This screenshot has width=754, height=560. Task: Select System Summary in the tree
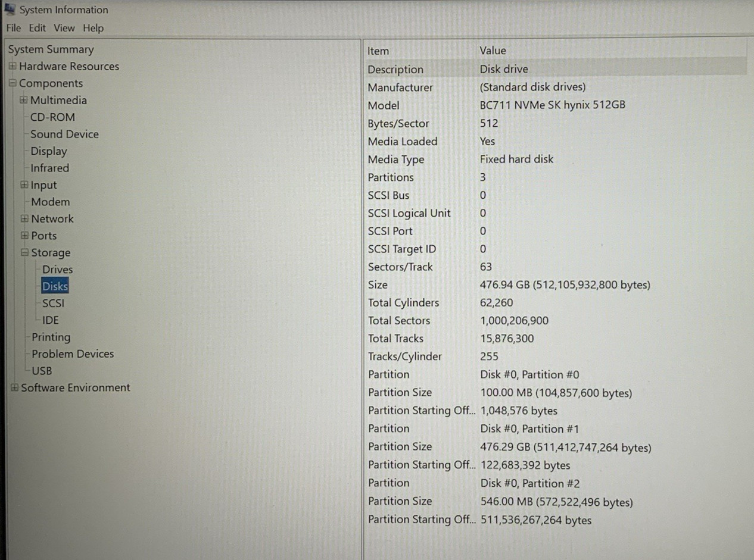coord(51,49)
